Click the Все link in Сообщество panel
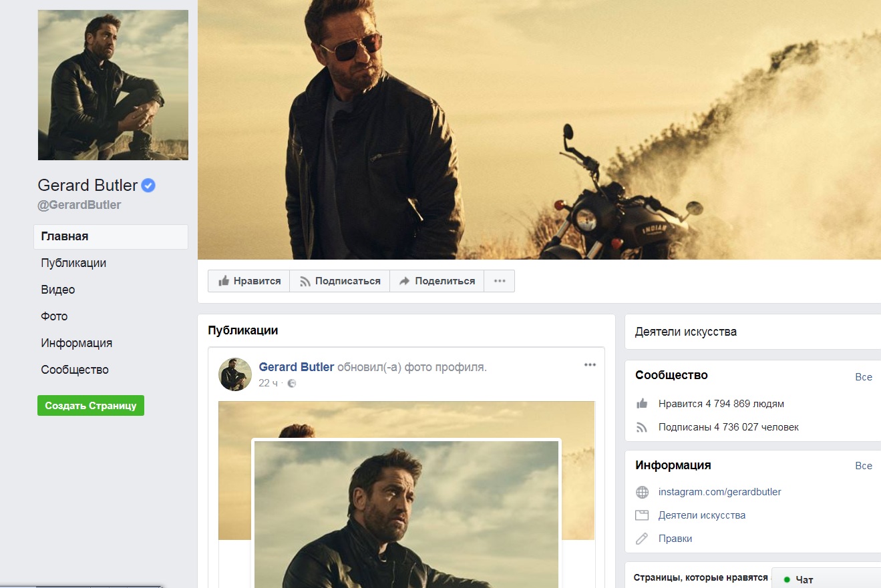The image size is (881, 588). 863,377
